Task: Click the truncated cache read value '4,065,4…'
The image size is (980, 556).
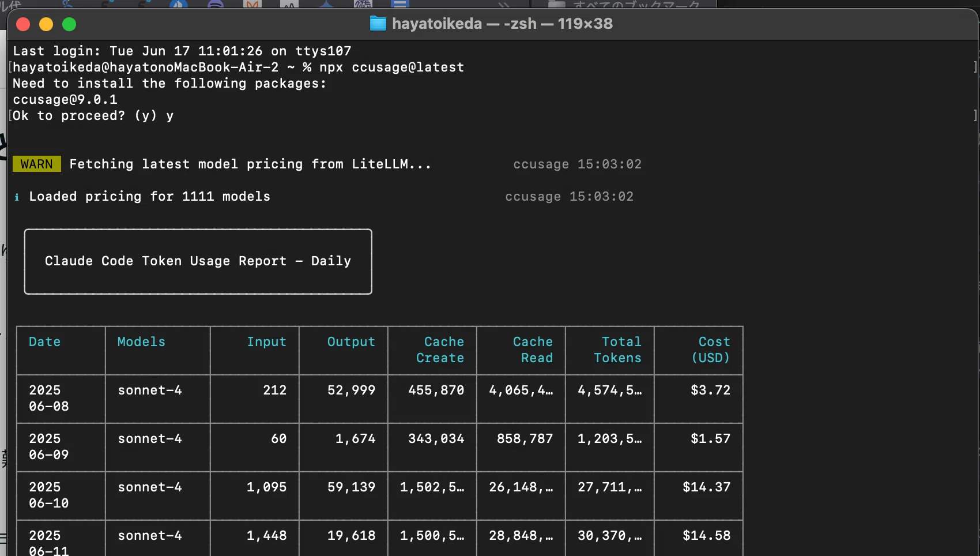Action: point(521,390)
